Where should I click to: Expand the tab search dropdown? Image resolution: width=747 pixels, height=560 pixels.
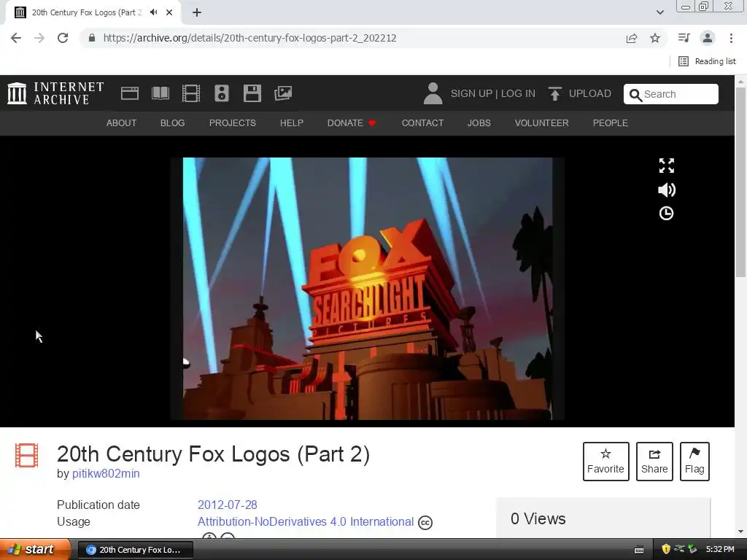pos(659,12)
